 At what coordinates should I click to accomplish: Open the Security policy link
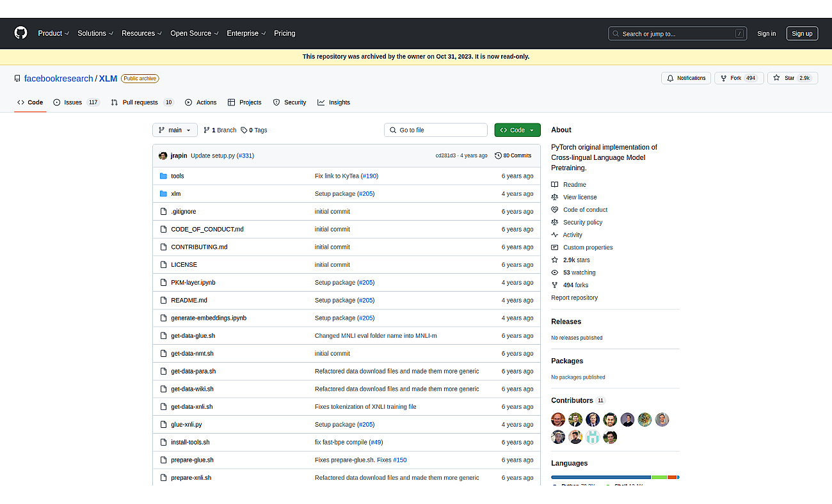tap(577, 223)
